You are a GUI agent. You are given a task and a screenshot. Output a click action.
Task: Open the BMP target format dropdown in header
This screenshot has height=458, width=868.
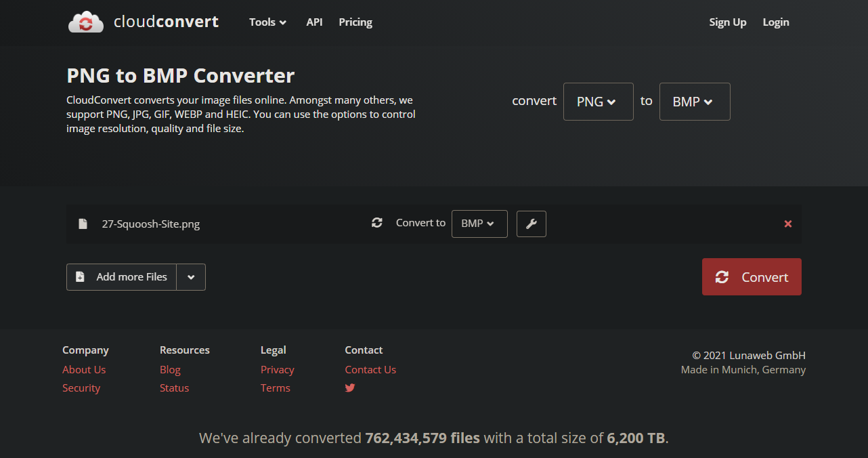(694, 102)
